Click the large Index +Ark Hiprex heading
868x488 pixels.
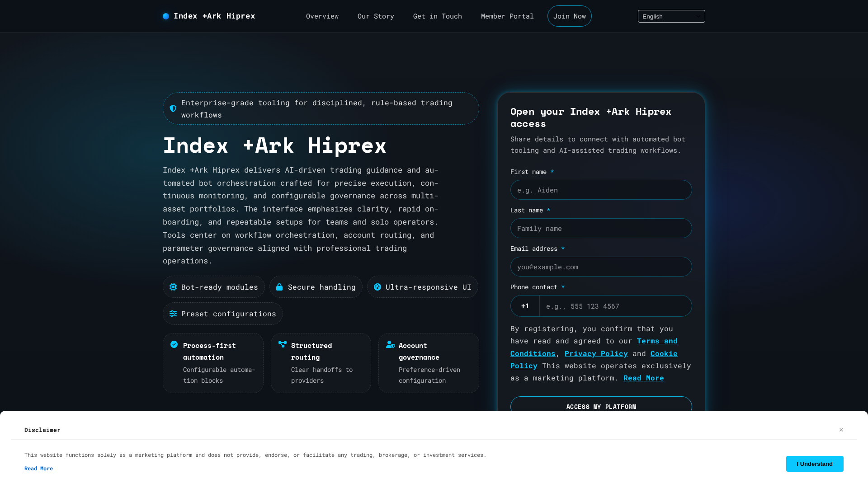(x=274, y=145)
